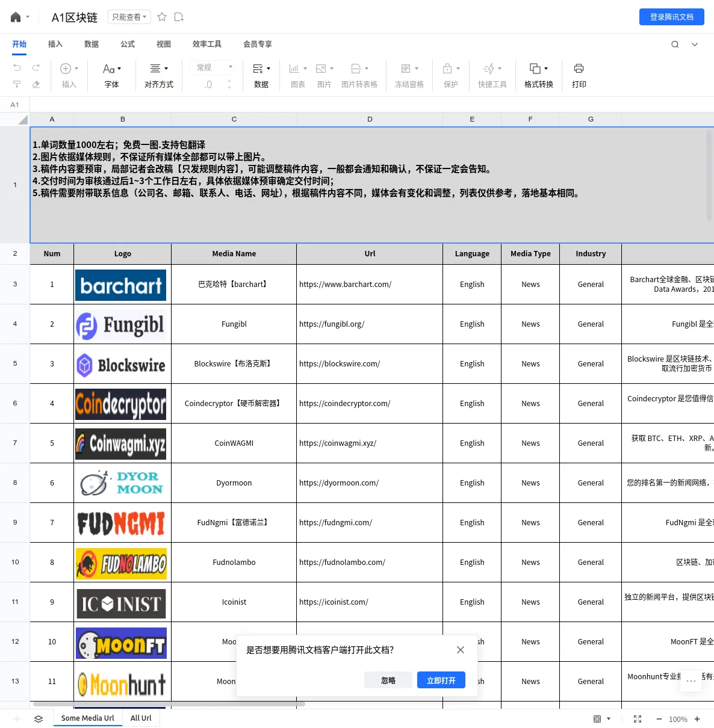Open the 只能查看 permission dropdown
The width and height of the screenshot is (714, 728).
pyautogui.click(x=129, y=17)
